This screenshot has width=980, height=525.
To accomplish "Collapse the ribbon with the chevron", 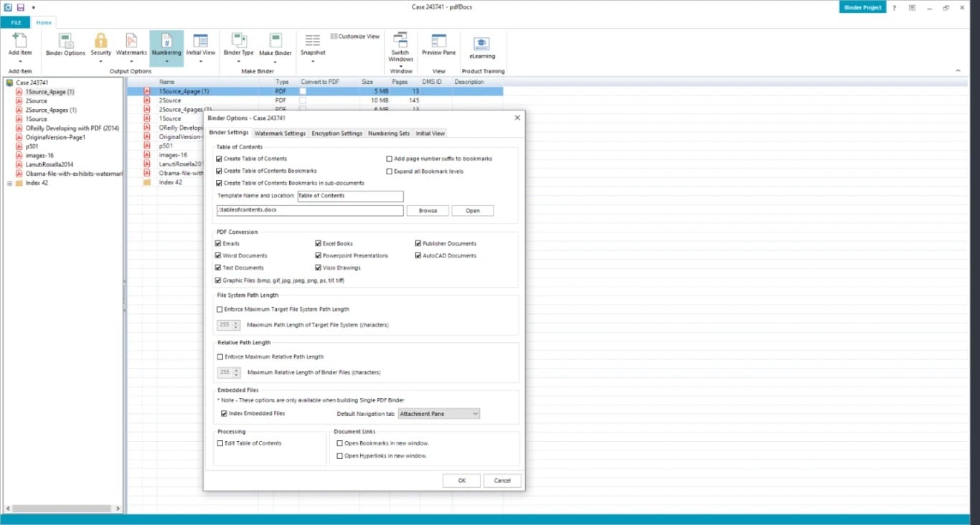I will pyautogui.click(x=958, y=70).
